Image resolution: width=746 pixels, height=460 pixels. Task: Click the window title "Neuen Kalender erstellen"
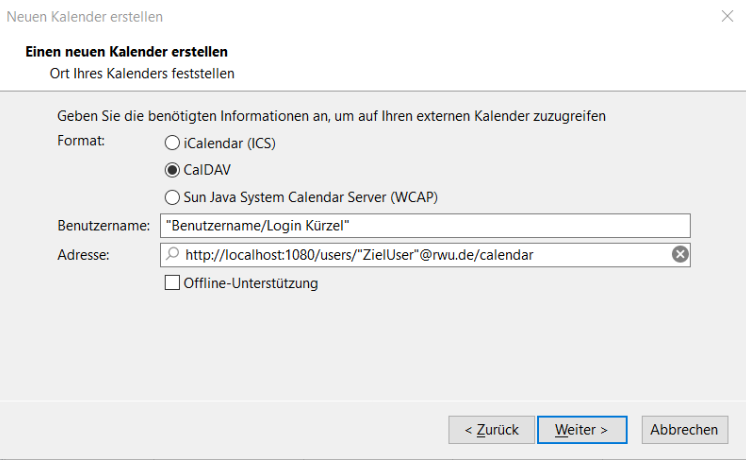[x=85, y=16]
